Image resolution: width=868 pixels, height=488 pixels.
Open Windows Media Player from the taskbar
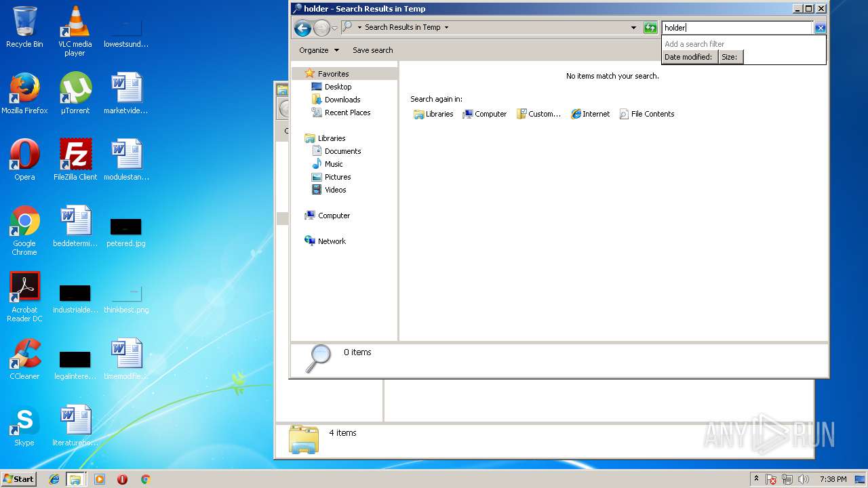[x=100, y=479]
